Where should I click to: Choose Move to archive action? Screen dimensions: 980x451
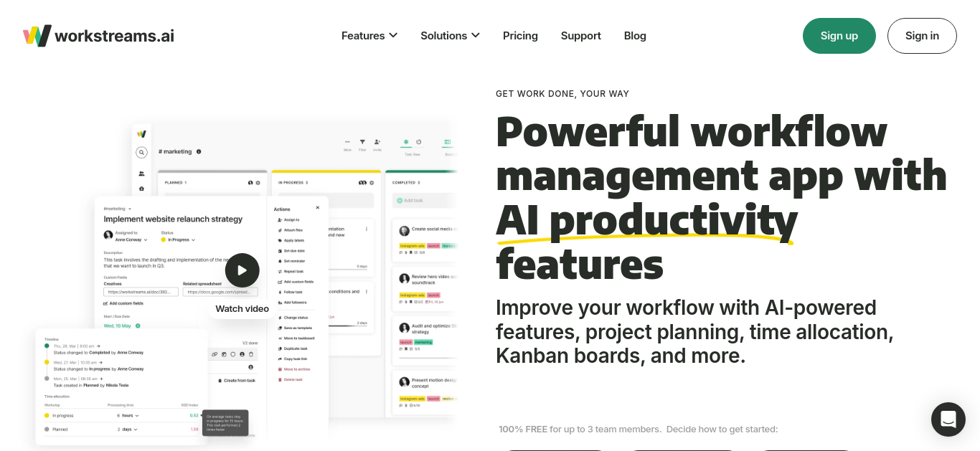point(293,369)
